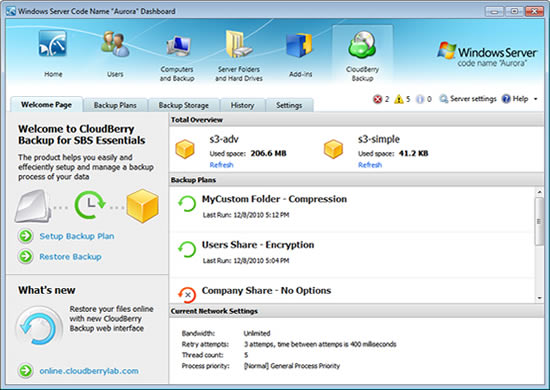Open the Users section icon
The image size is (550, 390).
point(115,44)
